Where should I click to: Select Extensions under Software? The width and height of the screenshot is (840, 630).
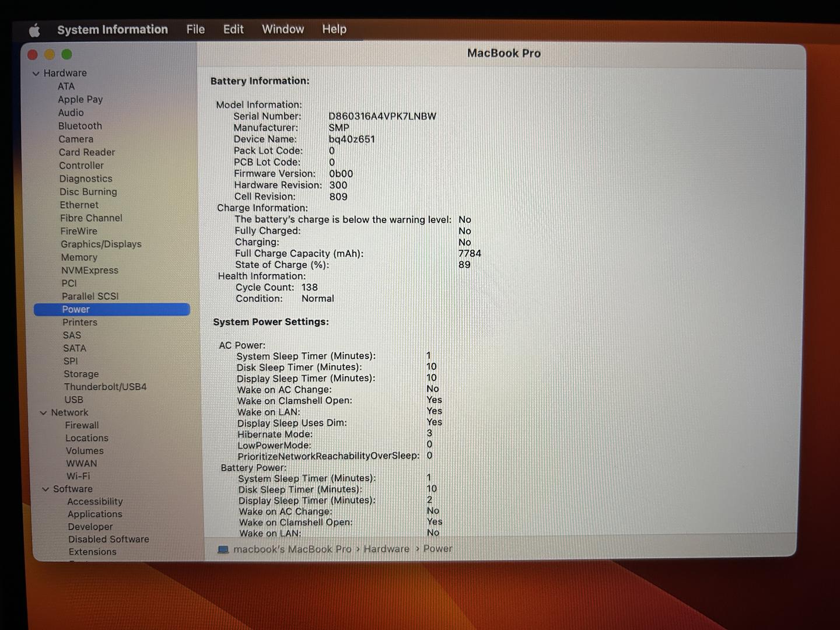click(93, 552)
